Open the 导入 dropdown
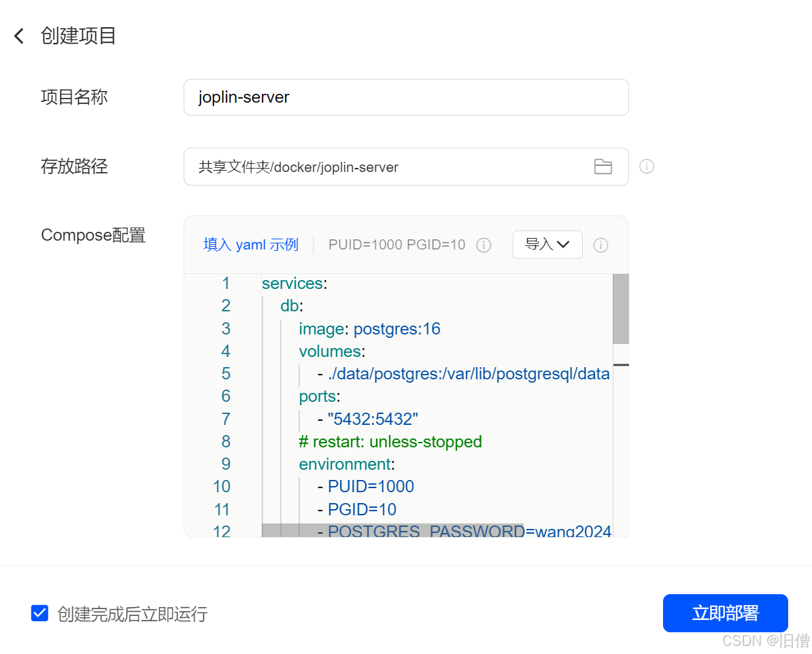Image resolution: width=812 pixels, height=654 pixels. pyautogui.click(x=547, y=245)
